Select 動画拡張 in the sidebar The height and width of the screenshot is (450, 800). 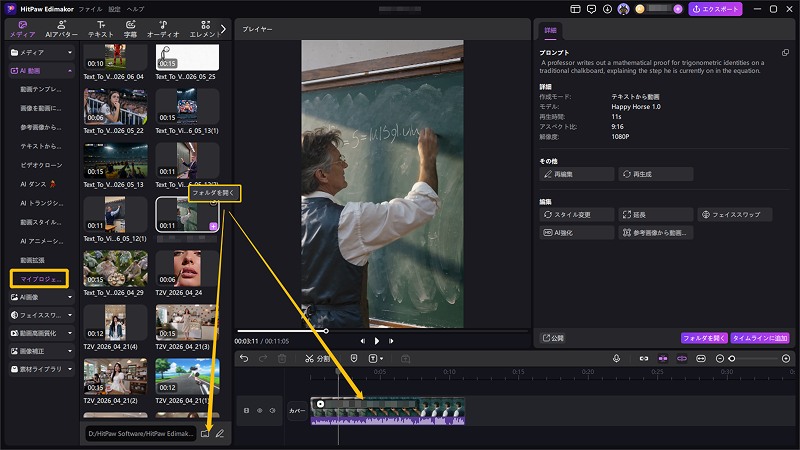(x=32, y=260)
